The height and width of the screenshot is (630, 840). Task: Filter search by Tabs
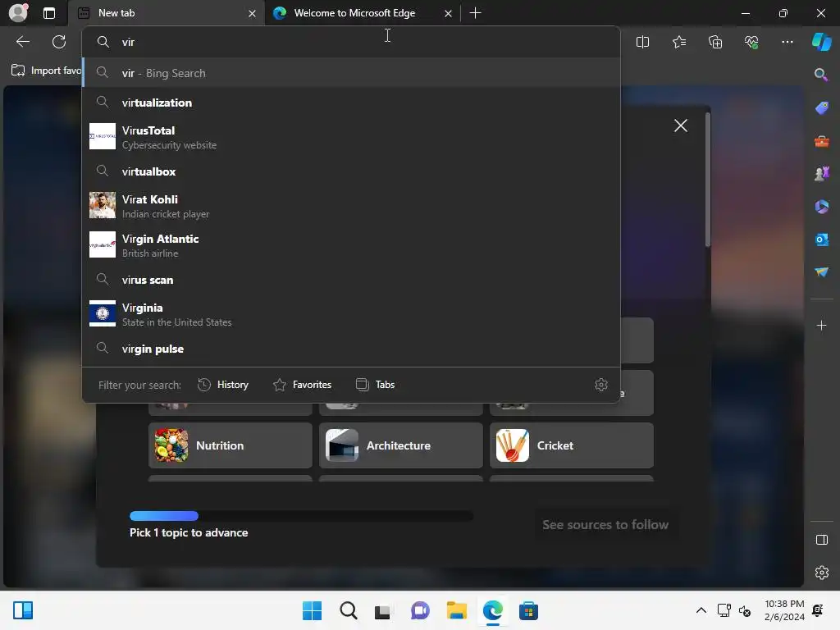pyautogui.click(x=375, y=385)
